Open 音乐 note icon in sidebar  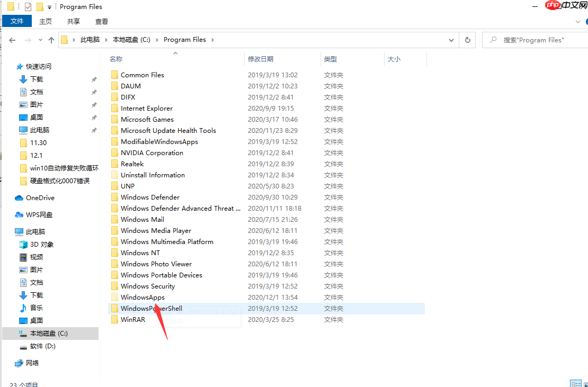tap(23, 308)
